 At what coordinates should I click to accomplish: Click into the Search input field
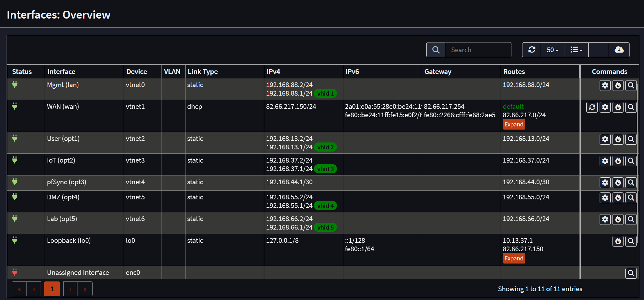tap(478, 50)
